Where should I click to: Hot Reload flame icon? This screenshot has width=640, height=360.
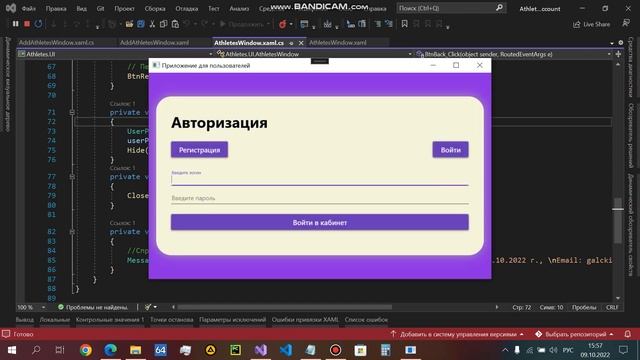coord(282,24)
